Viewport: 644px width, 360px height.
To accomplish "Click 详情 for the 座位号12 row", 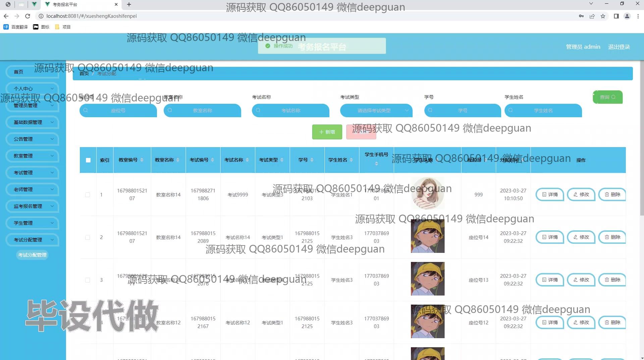I will [550, 322].
